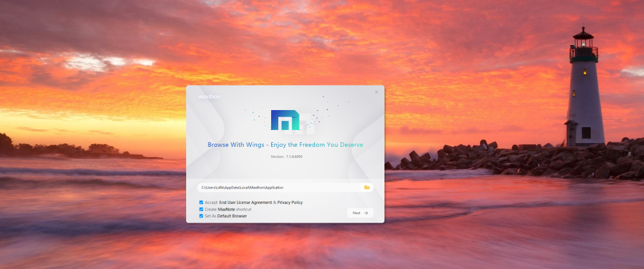Click the Browse With Wings tagline
644x269 pixels.
coord(285,145)
